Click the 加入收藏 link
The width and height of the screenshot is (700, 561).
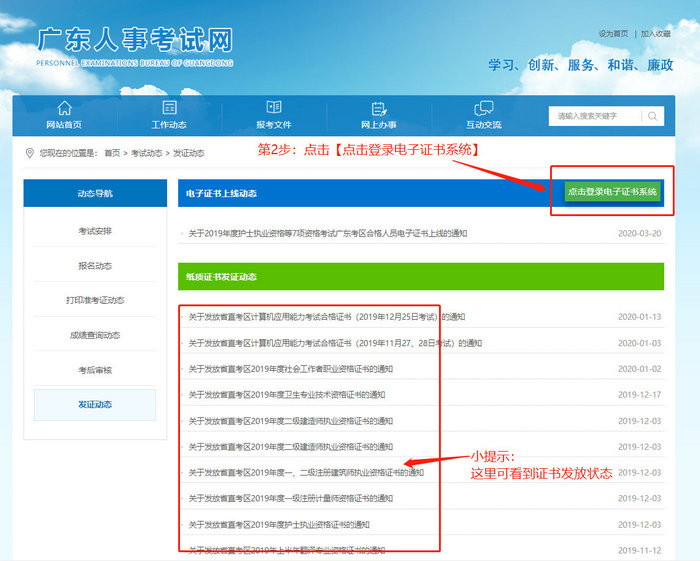point(656,33)
